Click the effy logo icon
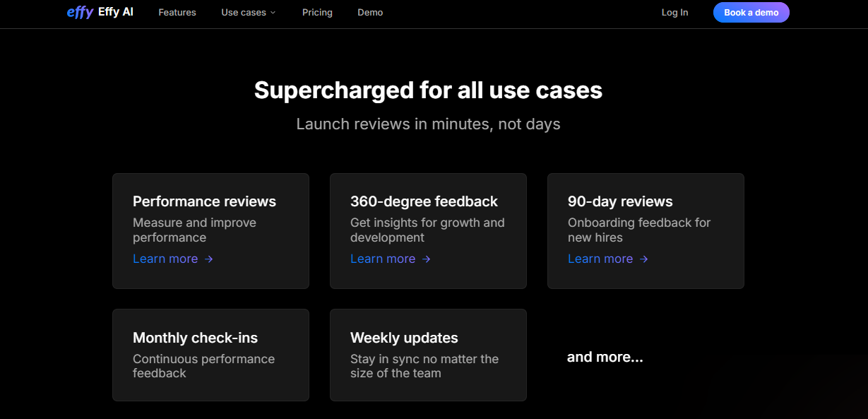868x419 pixels. tap(80, 13)
